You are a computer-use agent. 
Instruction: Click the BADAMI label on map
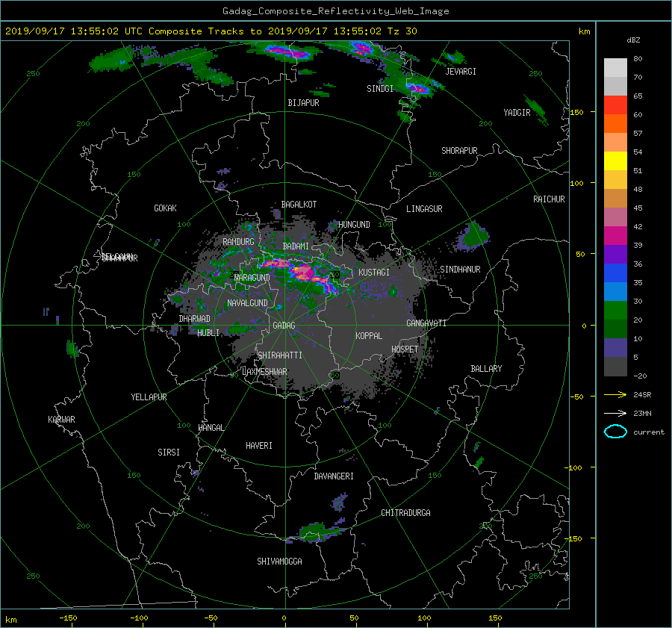(296, 246)
